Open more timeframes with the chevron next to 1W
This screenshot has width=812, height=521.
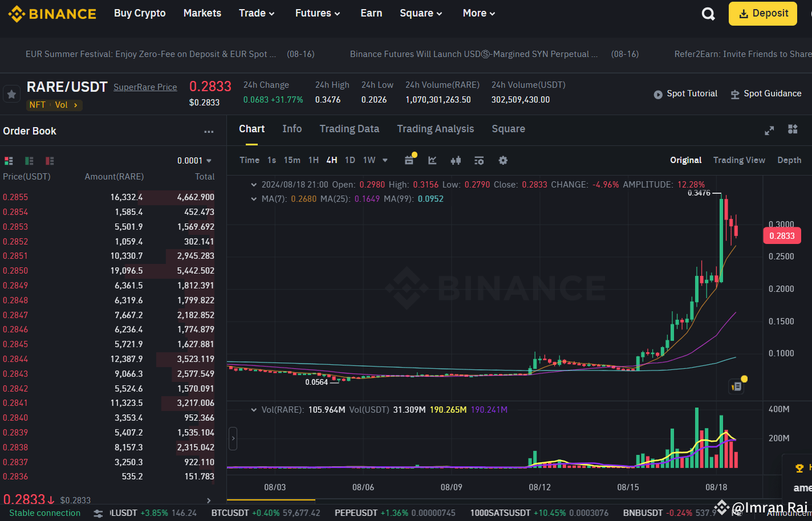pyautogui.click(x=384, y=160)
